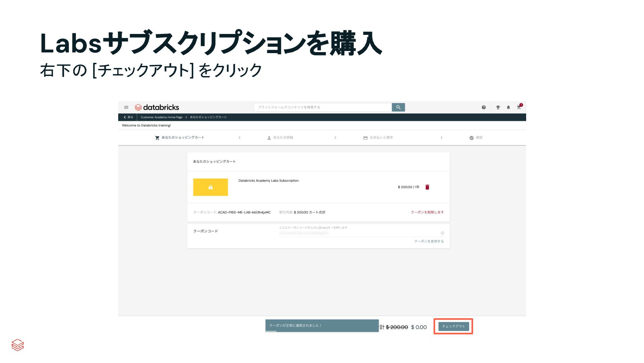Open the notifications bell
This screenshot has height=363, width=644.
pyautogui.click(x=508, y=108)
